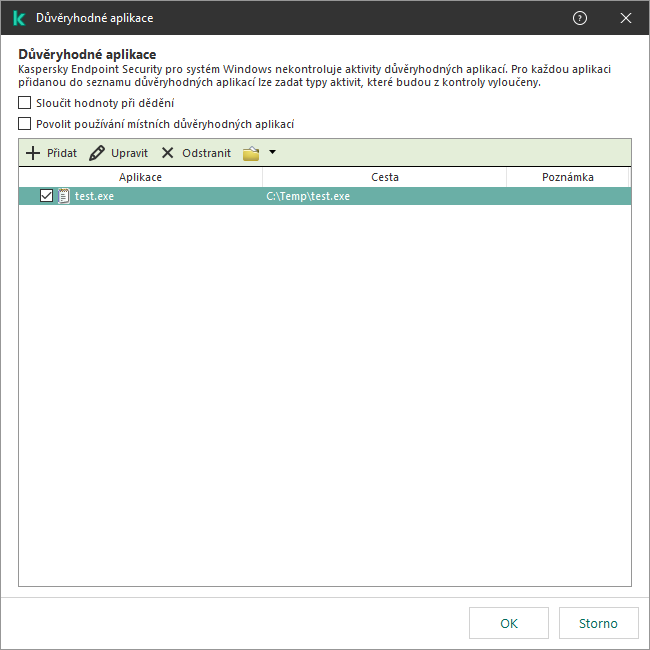
Task: Click the test.exe file icon
Action: tap(63, 196)
